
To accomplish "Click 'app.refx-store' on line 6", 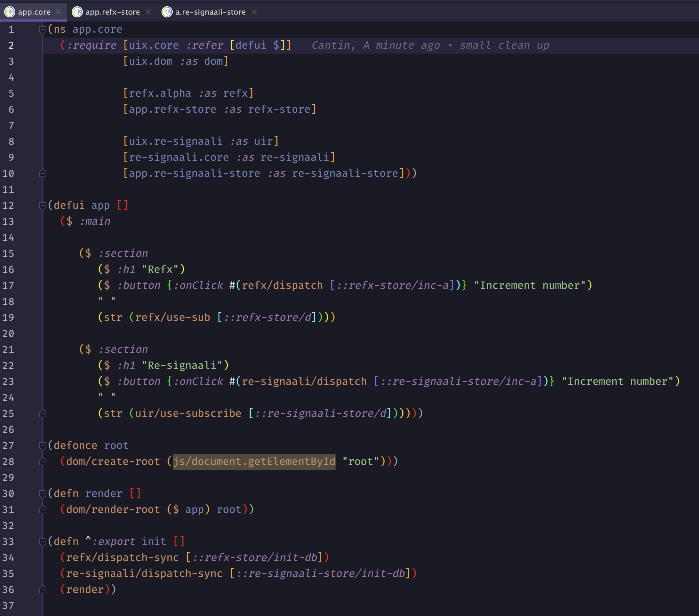I will [x=173, y=109].
